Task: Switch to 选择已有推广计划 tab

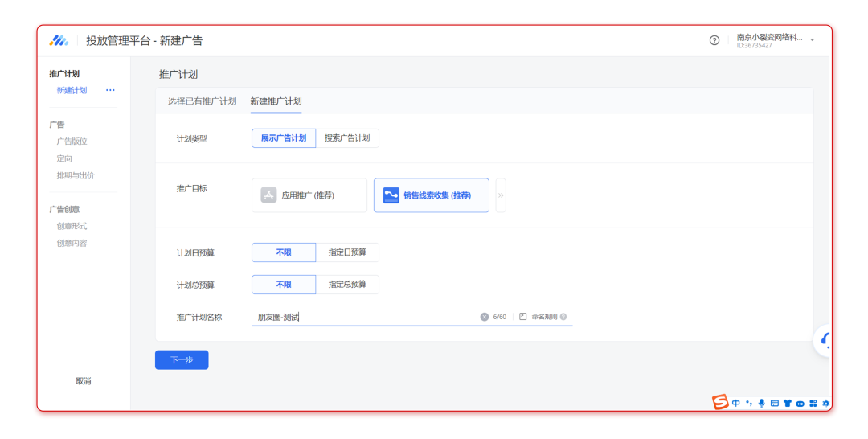Action: point(202,101)
